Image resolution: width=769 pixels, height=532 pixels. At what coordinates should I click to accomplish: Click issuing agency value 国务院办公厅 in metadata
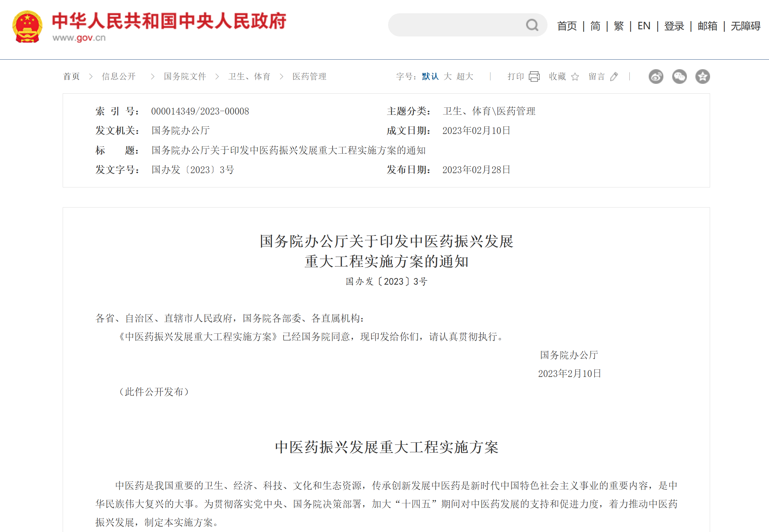pyautogui.click(x=181, y=131)
